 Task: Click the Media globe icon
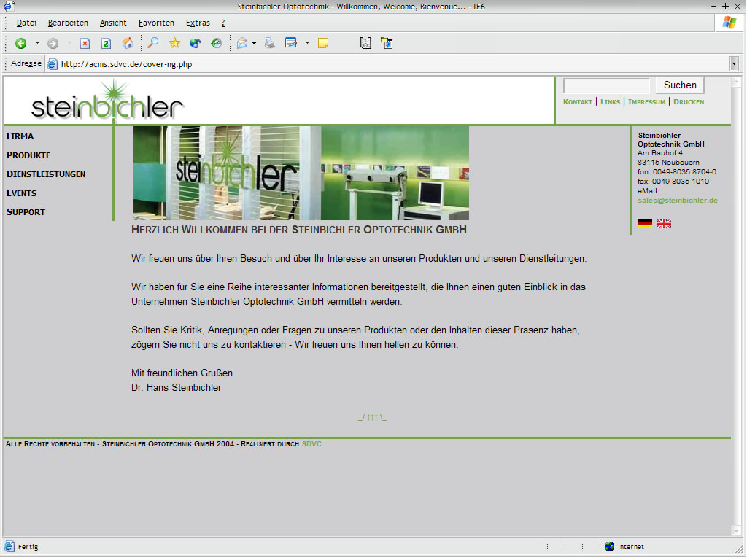(x=195, y=43)
